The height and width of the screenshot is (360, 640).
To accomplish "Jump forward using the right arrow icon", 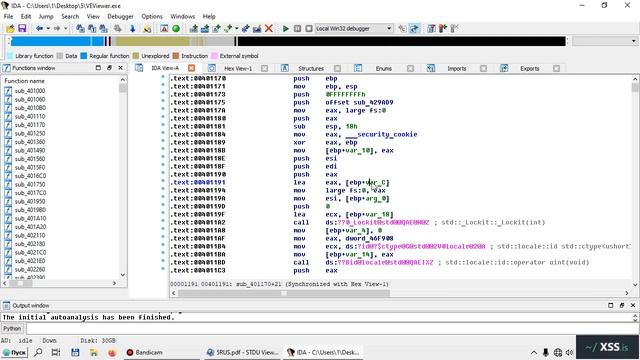I will tap(57, 29).
